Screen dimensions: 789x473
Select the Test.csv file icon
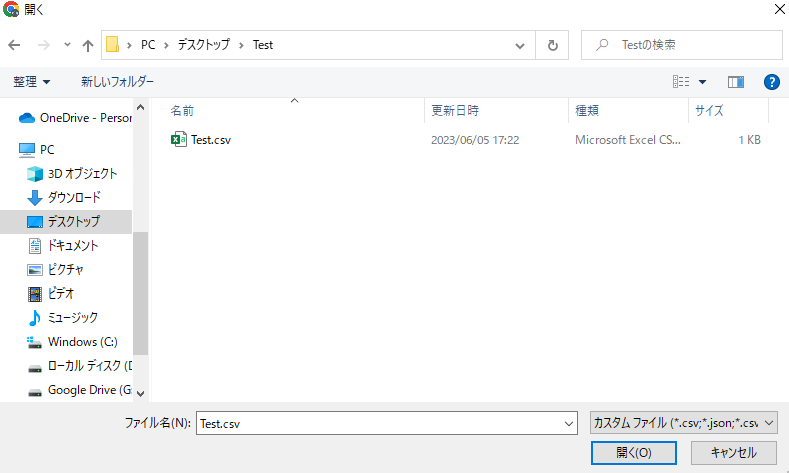179,139
